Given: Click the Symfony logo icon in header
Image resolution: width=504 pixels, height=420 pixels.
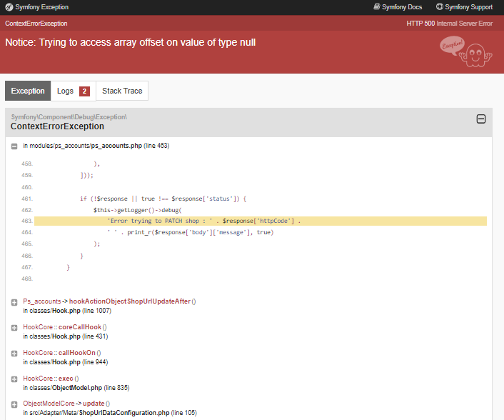Looking at the screenshot, I should coord(9,7).
